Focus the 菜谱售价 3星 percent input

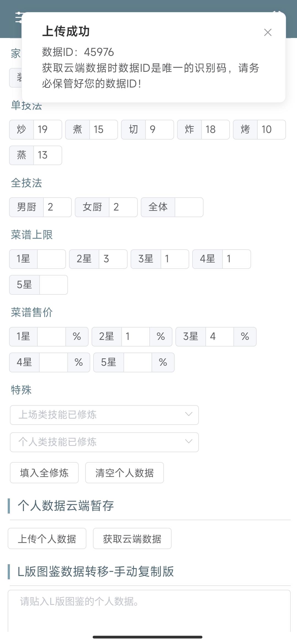click(x=219, y=337)
